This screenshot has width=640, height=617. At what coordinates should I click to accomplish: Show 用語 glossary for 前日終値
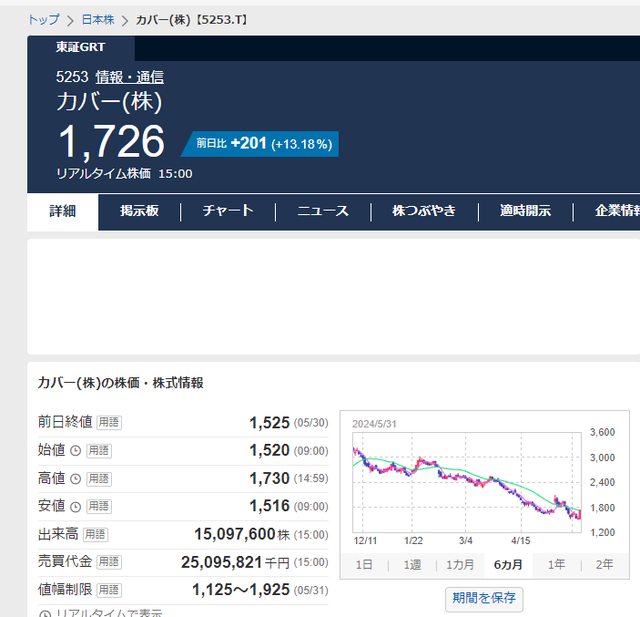[109, 422]
